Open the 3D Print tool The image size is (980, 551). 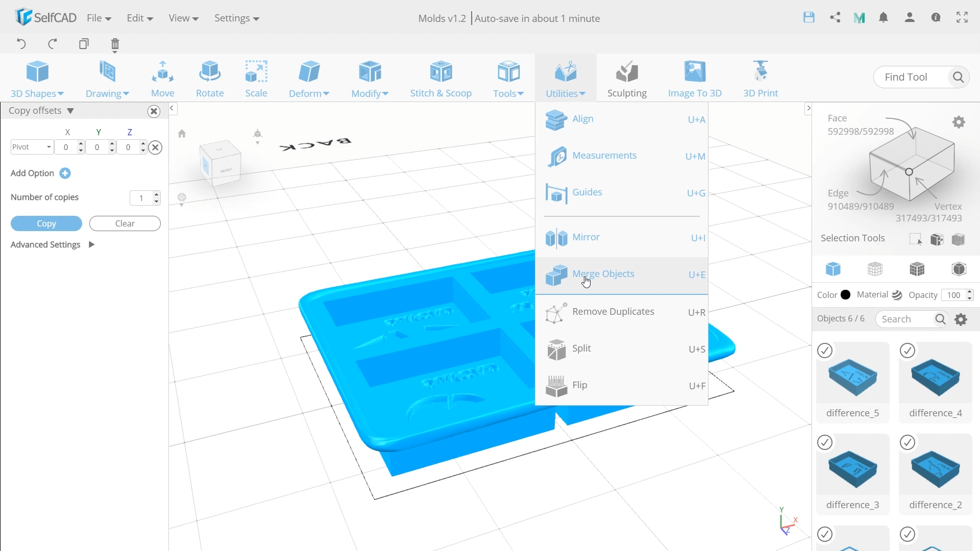click(761, 79)
